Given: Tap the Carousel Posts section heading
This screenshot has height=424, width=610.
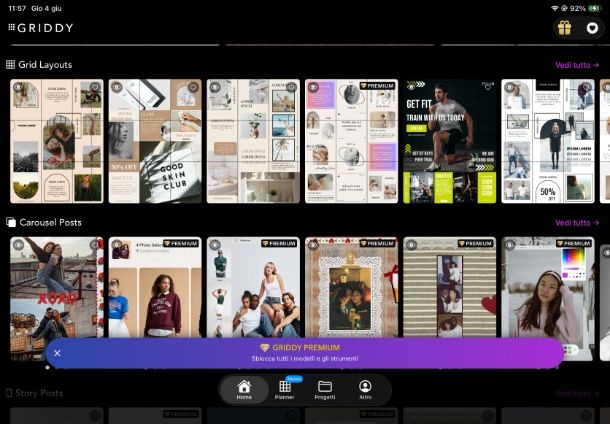Looking at the screenshot, I should pyautogui.click(x=44, y=223).
